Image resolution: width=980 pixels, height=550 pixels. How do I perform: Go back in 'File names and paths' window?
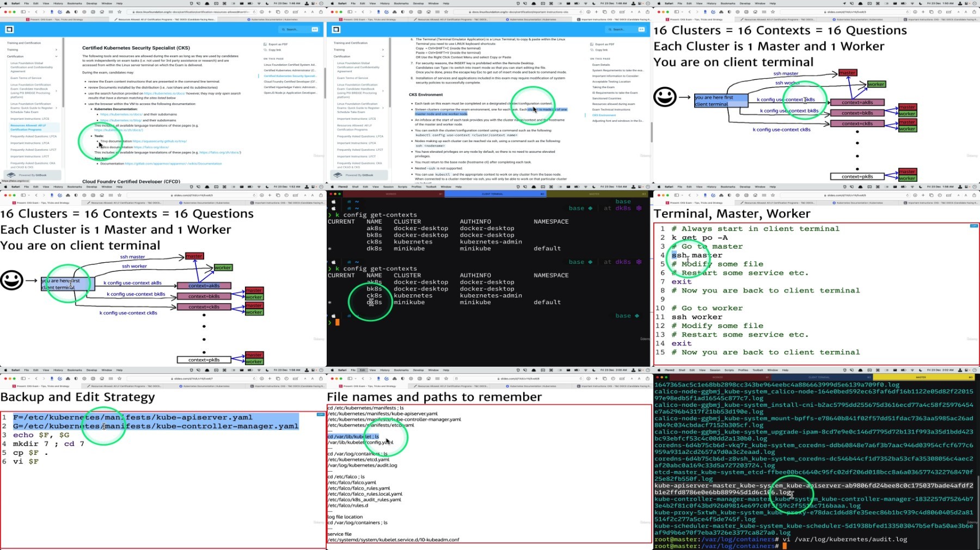tap(363, 379)
